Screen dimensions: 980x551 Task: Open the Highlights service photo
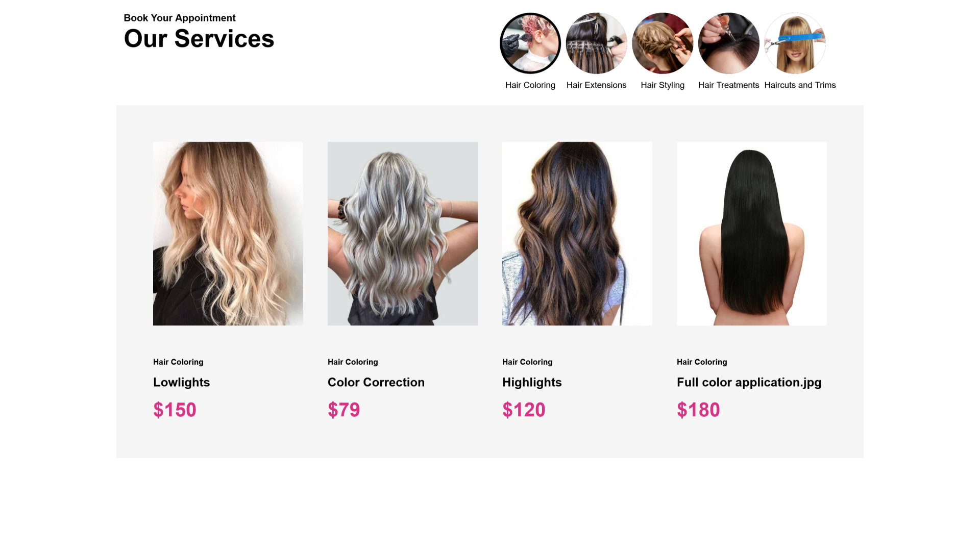coord(577,234)
